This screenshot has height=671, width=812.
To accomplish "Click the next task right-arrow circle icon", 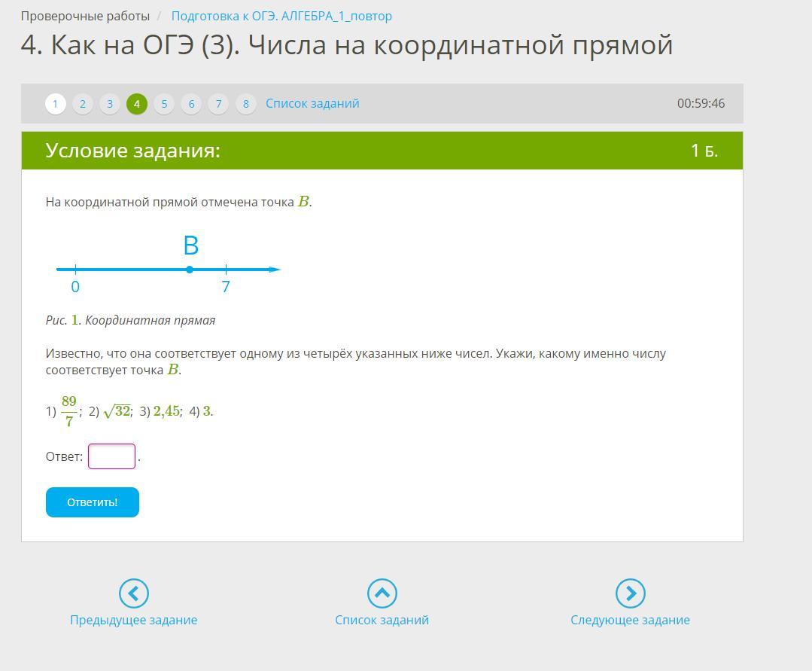I will [x=630, y=593].
